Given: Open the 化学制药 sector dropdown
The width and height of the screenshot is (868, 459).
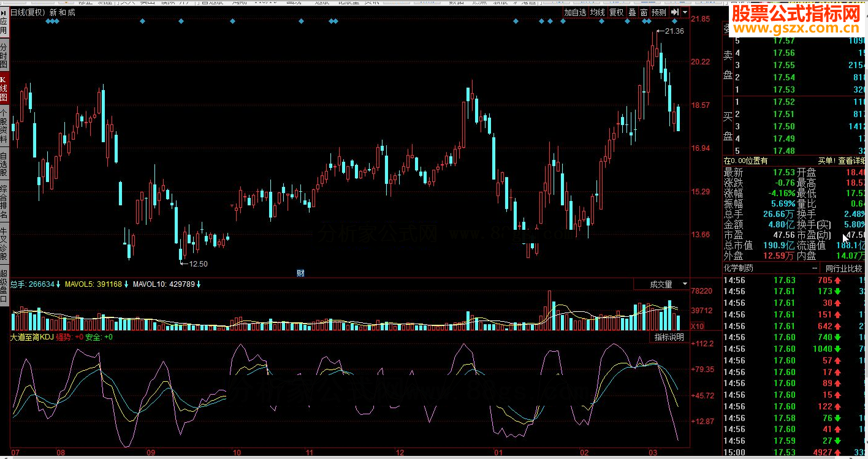Looking at the screenshot, I should coord(771,268).
